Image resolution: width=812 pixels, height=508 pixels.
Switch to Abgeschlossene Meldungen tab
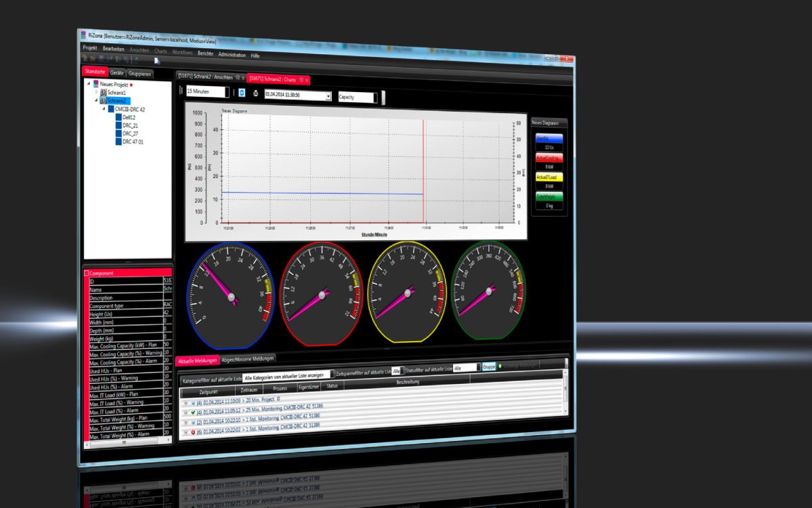pyautogui.click(x=248, y=359)
